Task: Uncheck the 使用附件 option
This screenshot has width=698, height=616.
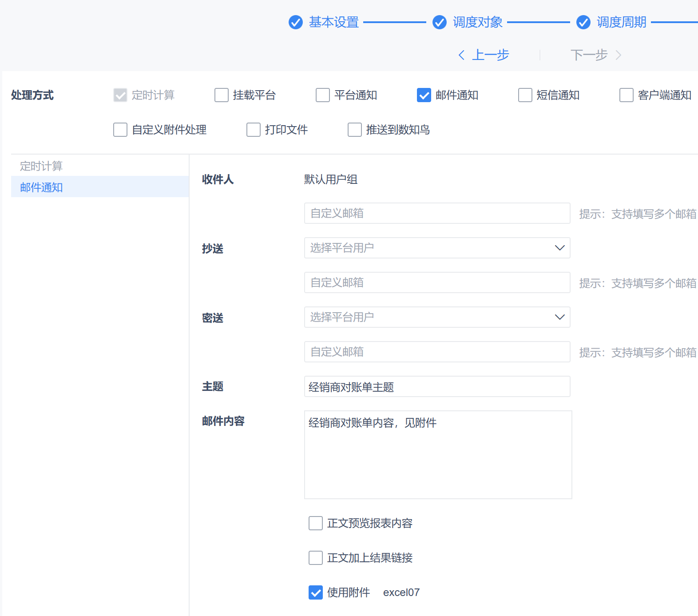Action: 316,592
